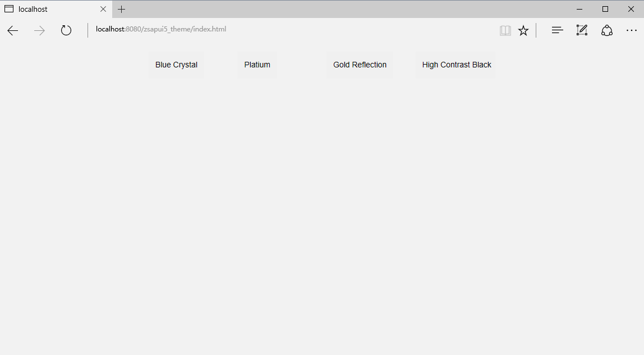
Task: Close the localhost tab
Action: [103, 9]
